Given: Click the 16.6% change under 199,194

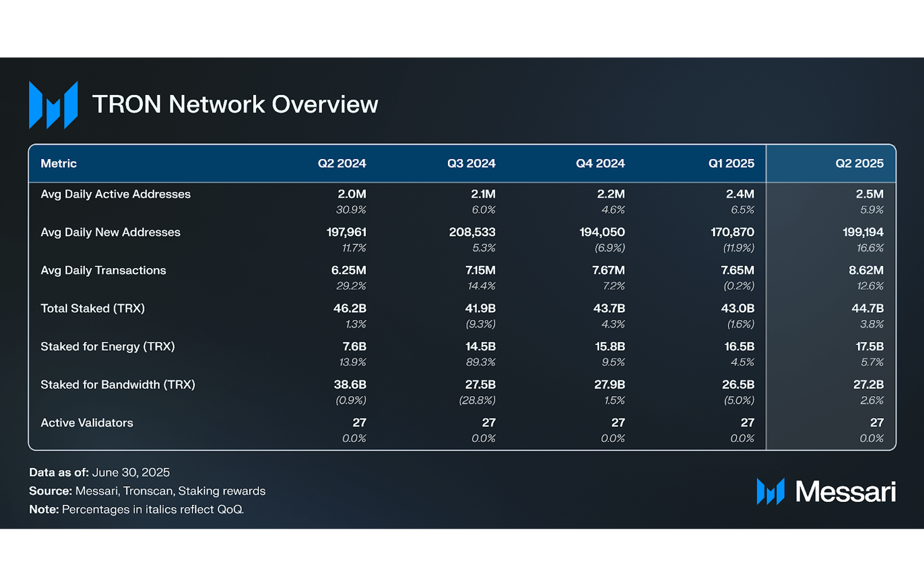Looking at the screenshot, I should pos(870,248).
